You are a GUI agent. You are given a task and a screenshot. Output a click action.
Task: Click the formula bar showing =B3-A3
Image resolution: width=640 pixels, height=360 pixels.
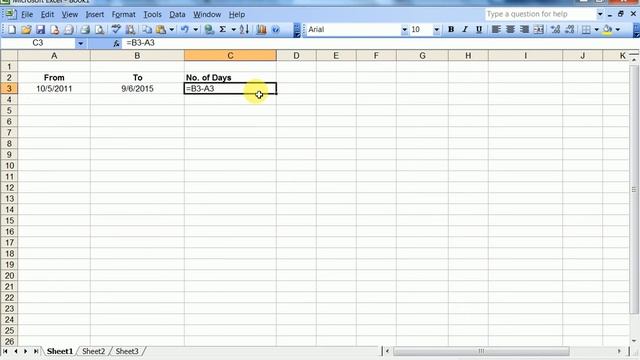click(x=380, y=43)
